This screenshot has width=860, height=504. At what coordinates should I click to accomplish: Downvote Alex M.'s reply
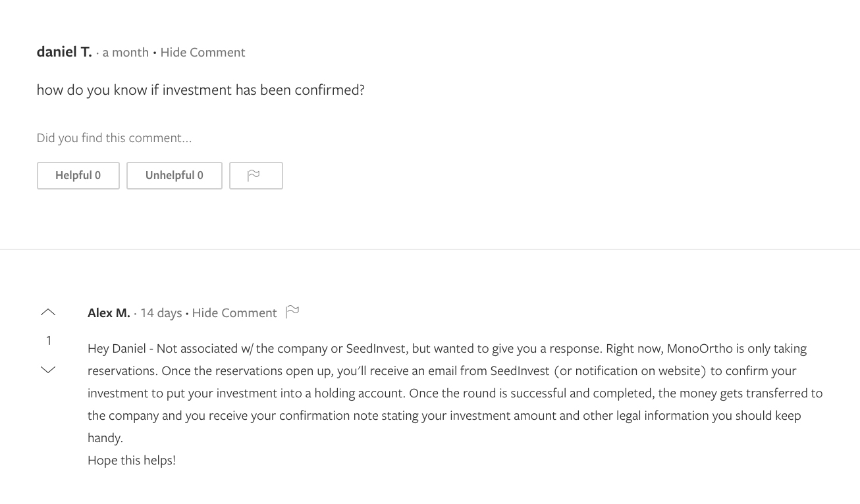point(48,370)
